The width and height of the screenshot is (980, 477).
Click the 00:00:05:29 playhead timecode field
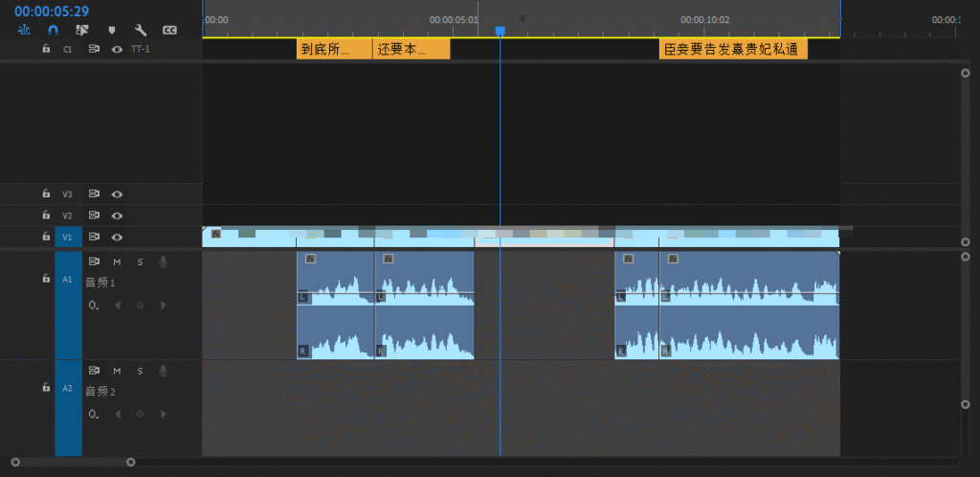(x=52, y=11)
